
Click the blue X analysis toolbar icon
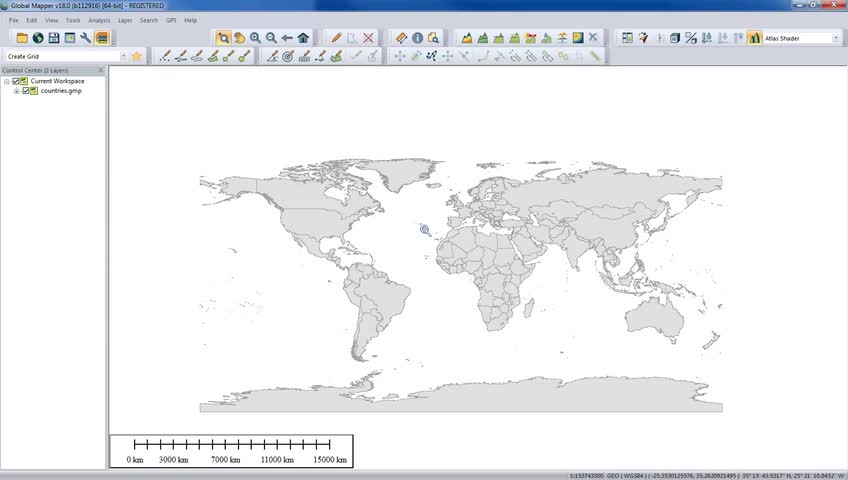tap(593, 38)
